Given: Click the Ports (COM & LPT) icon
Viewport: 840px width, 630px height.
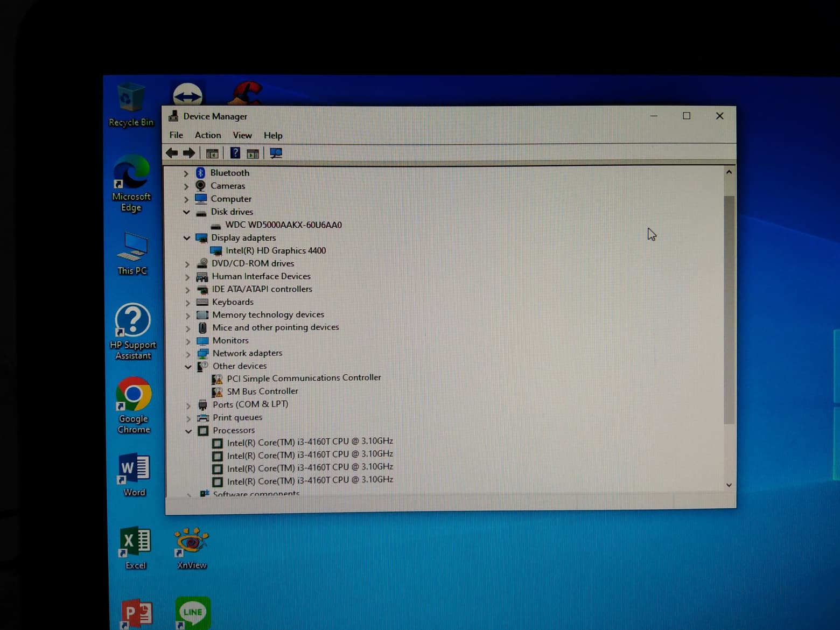Looking at the screenshot, I should click(x=202, y=405).
